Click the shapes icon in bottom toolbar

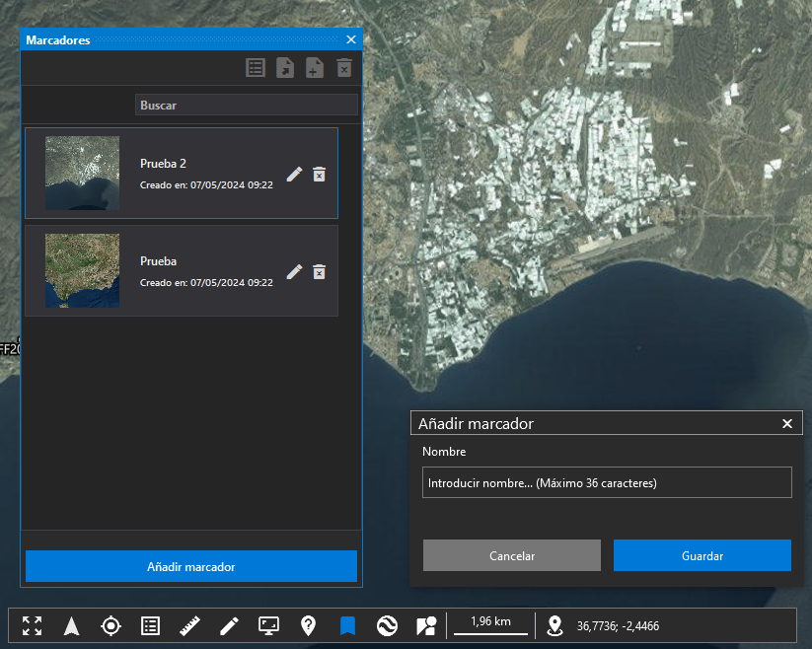[x=426, y=625]
